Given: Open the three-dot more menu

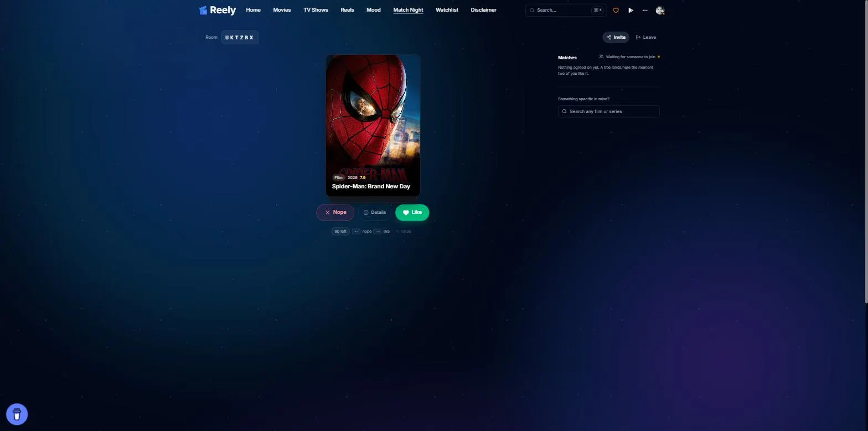Looking at the screenshot, I should [645, 10].
